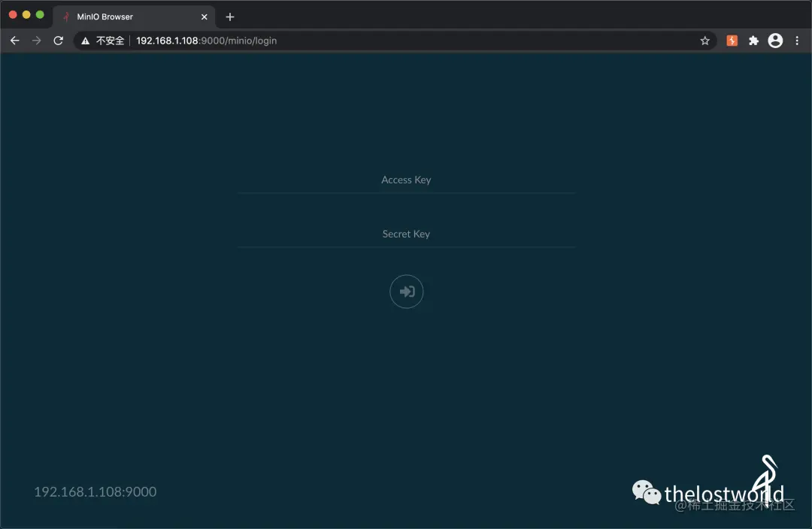
Task: Click the 192.168.1.108:9000 server text
Action: 95,491
